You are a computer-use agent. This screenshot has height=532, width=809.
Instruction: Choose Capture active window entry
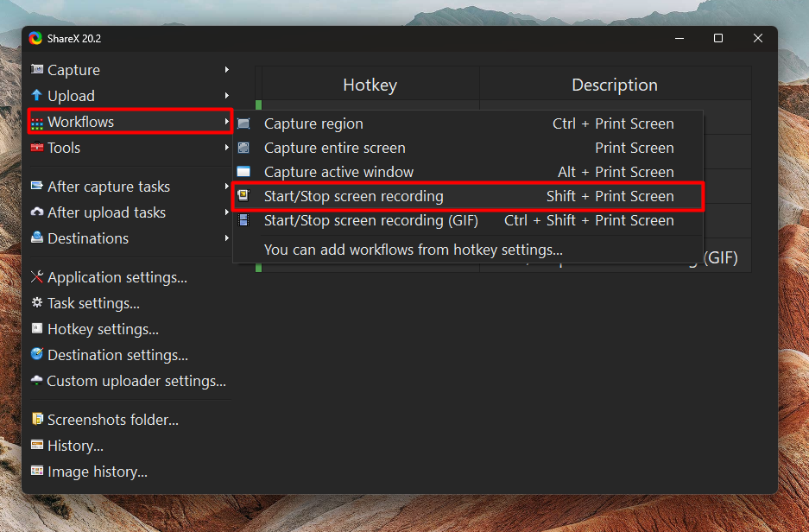click(468, 172)
